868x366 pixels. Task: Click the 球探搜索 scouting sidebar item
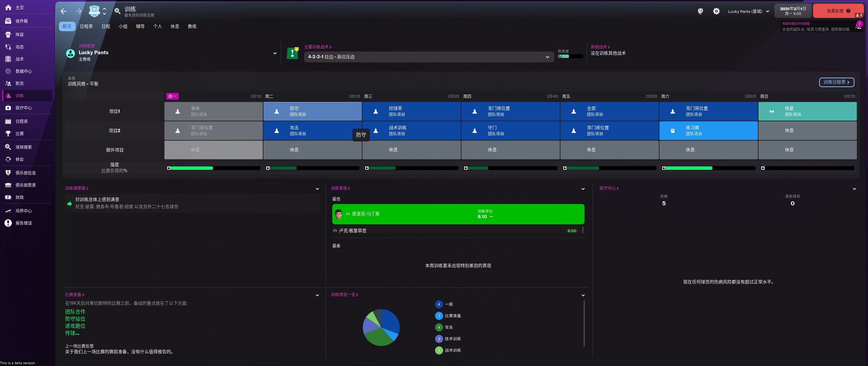pos(23,147)
